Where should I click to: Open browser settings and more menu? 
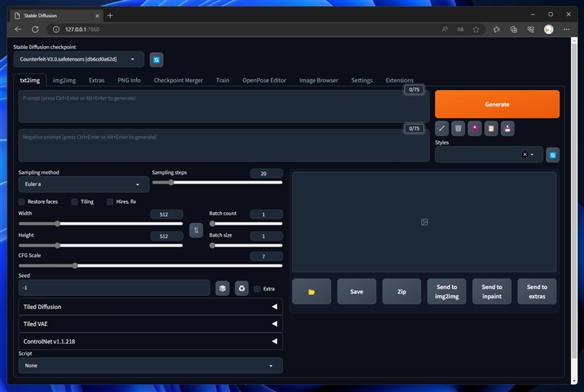[x=566, y=29]
